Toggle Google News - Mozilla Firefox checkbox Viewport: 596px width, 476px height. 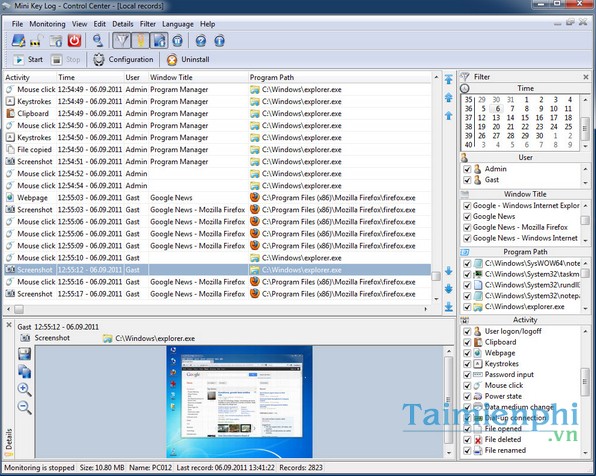point(467,227)
